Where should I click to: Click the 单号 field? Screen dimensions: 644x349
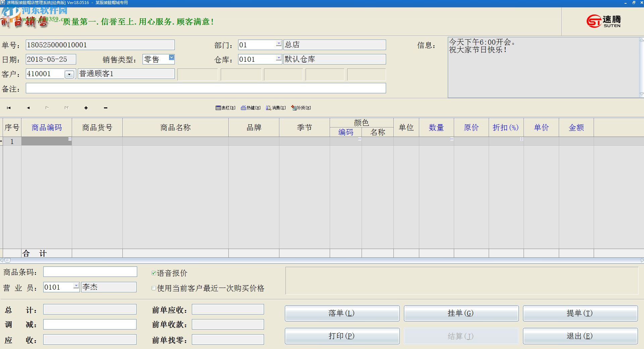(100, 45)
